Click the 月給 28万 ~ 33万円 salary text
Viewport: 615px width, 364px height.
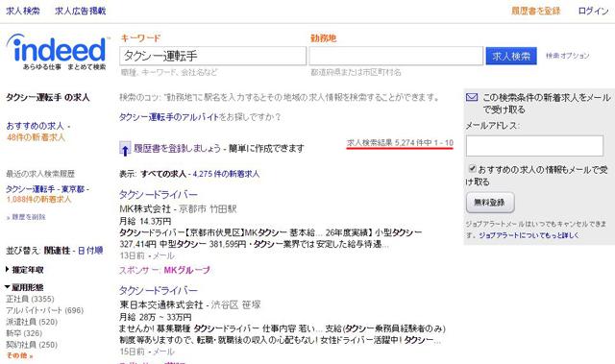[x=156, y=317]
